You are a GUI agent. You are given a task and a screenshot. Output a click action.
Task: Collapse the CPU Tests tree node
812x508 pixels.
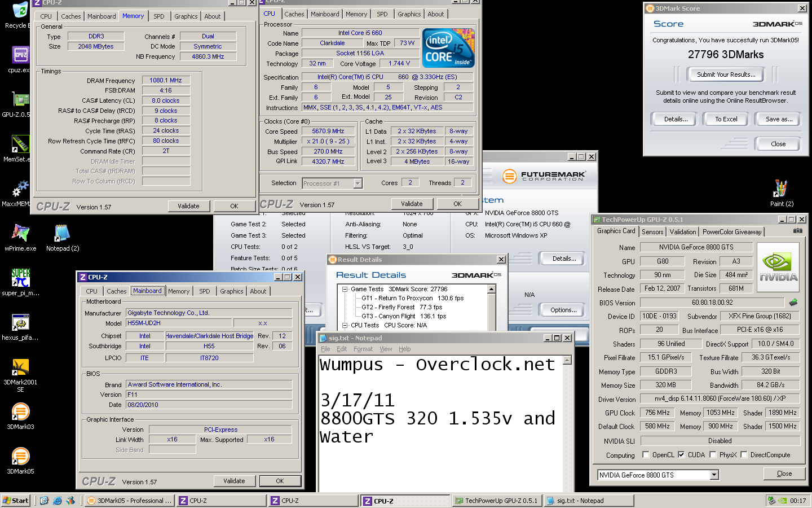(x=345, y=325)
